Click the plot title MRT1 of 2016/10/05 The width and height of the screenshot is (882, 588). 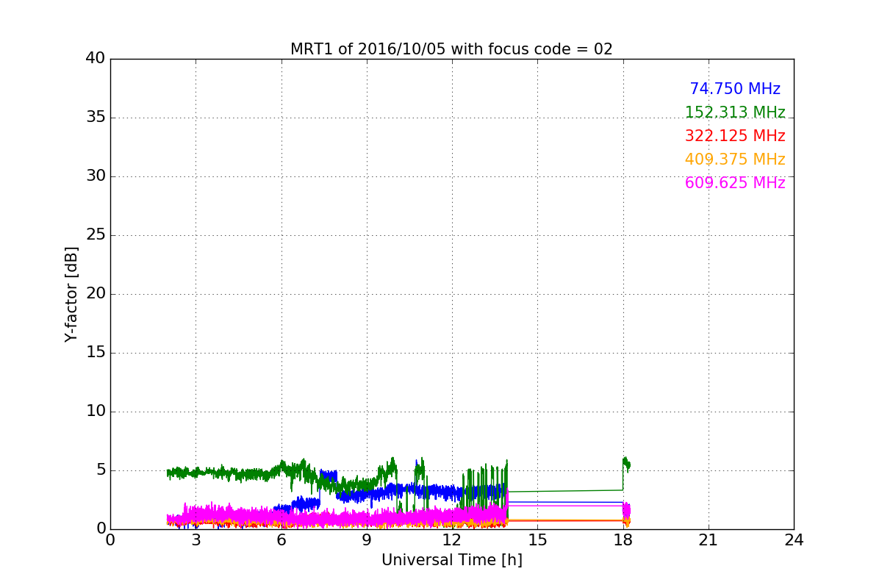[x=451, y=49]
